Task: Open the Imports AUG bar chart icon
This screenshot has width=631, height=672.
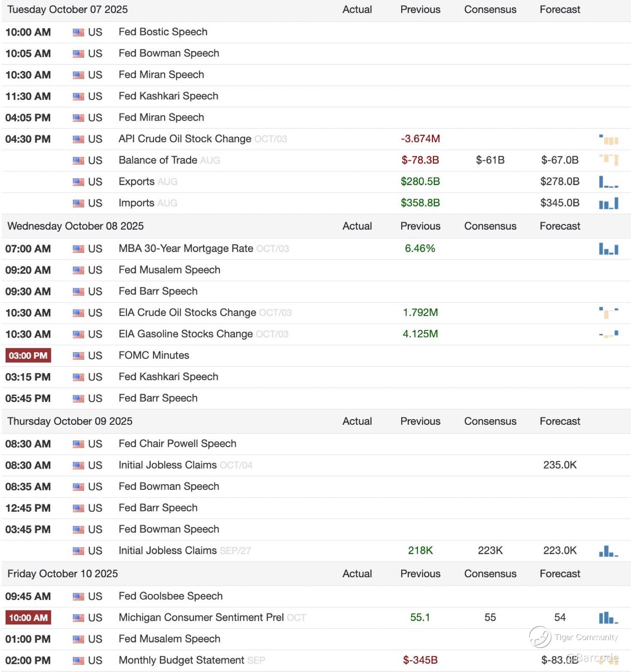Action: click(608, 203)
